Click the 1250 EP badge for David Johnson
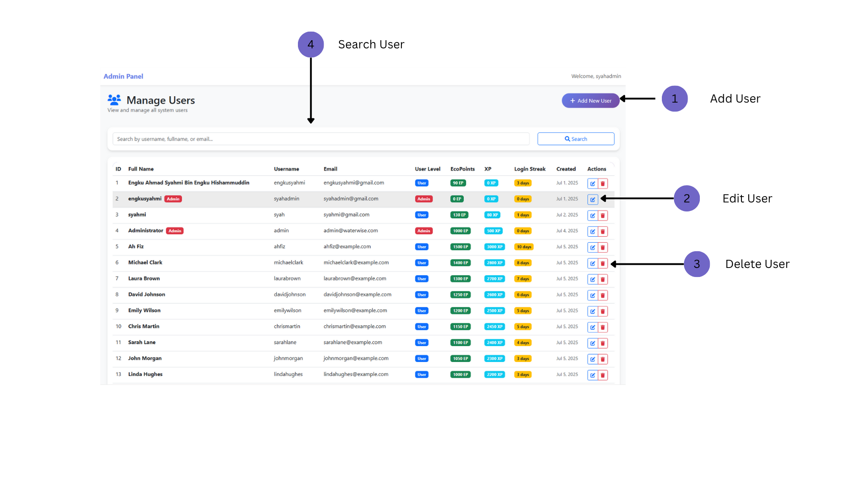This screenshot has width=868, height=488. (x=460, y=295)
